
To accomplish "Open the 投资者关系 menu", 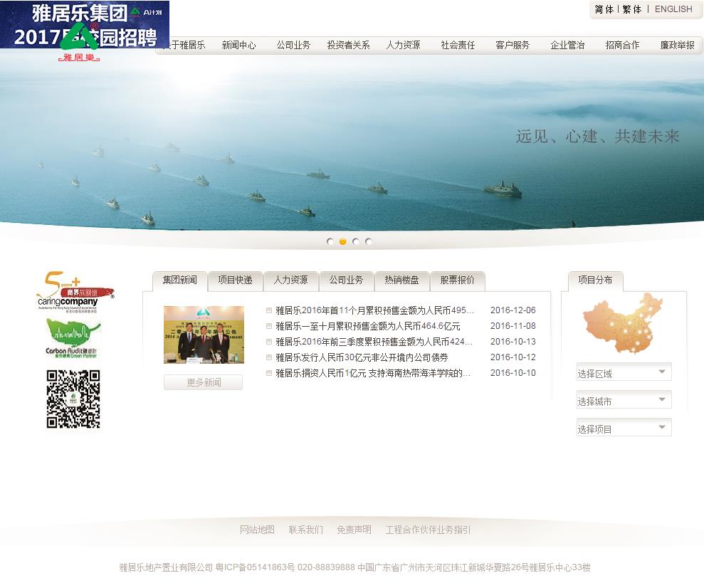I will (348, 45).
